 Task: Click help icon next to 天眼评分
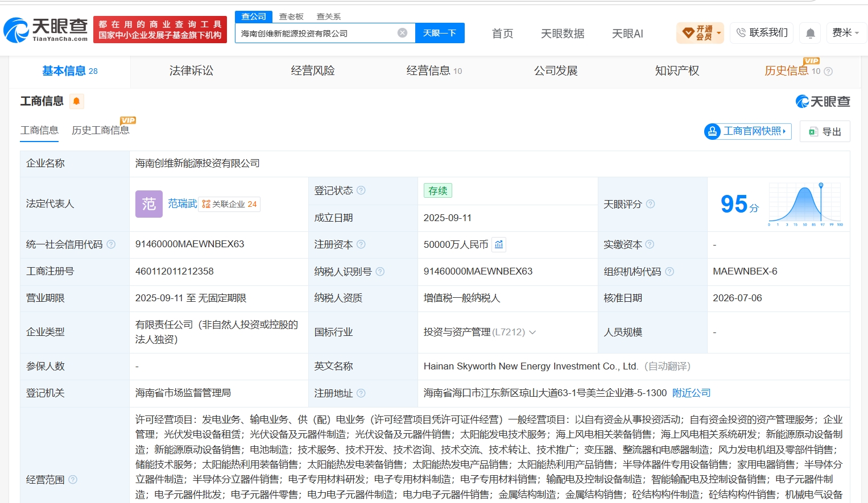(x=650, y=204)
